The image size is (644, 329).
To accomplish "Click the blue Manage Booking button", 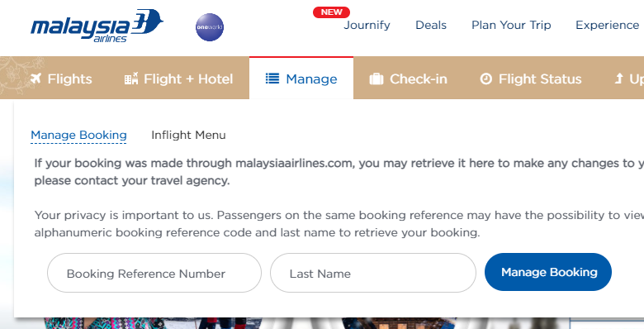I will (x=548, y=272).
